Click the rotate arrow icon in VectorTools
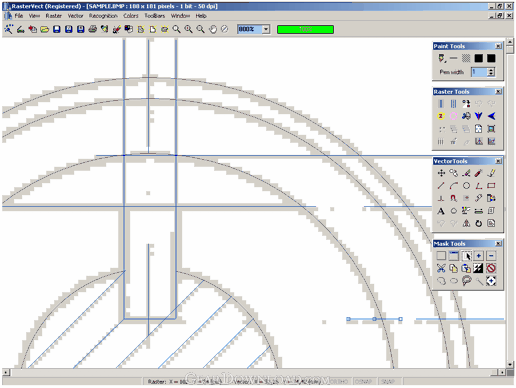The height and width of the screenshot is (388, 516). [478, 223]
